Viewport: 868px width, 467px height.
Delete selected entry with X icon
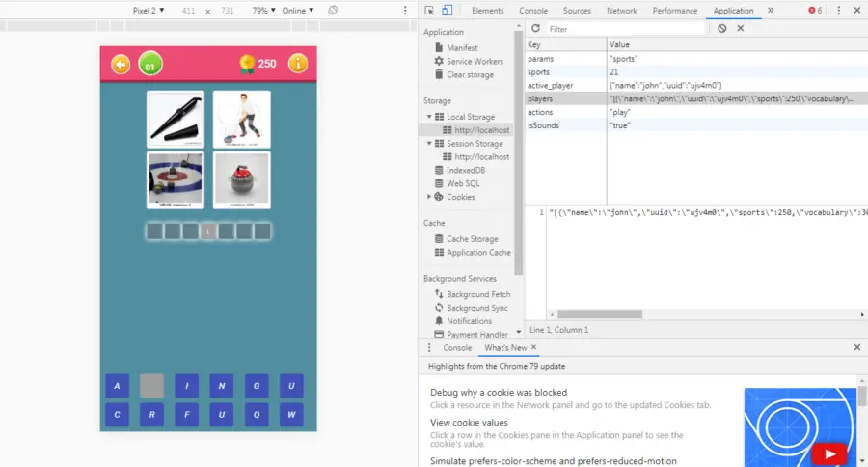coord(740,28)
